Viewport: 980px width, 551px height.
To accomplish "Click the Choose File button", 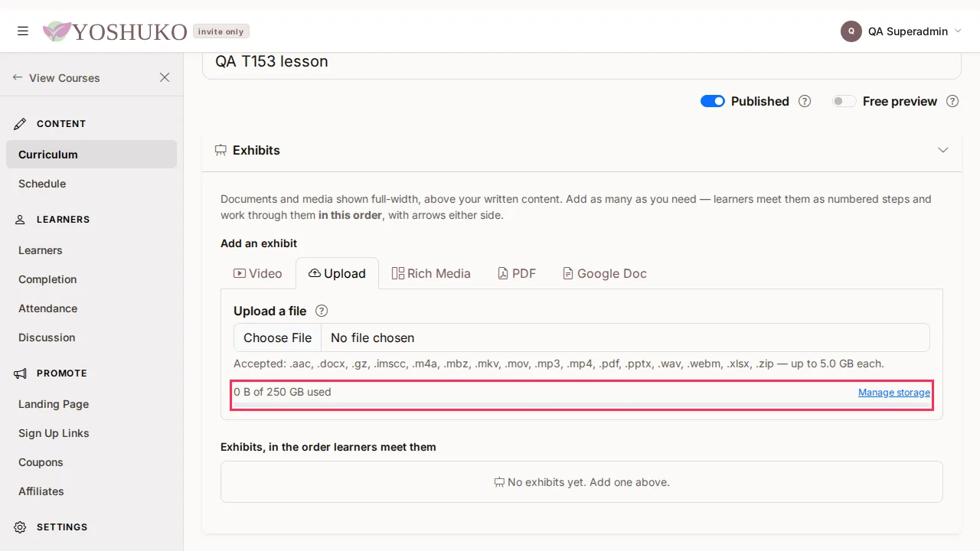I will pyautogui.click(x=277, y=337).
